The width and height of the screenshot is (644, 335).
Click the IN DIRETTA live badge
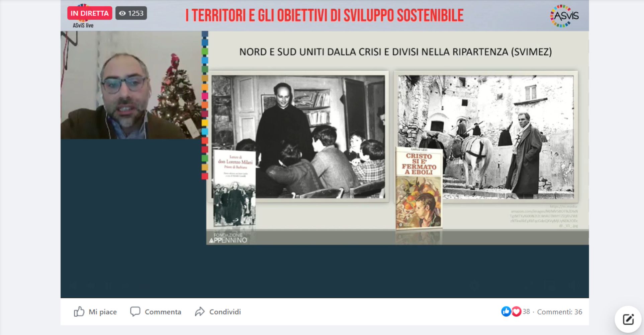[x=89, y=13]
